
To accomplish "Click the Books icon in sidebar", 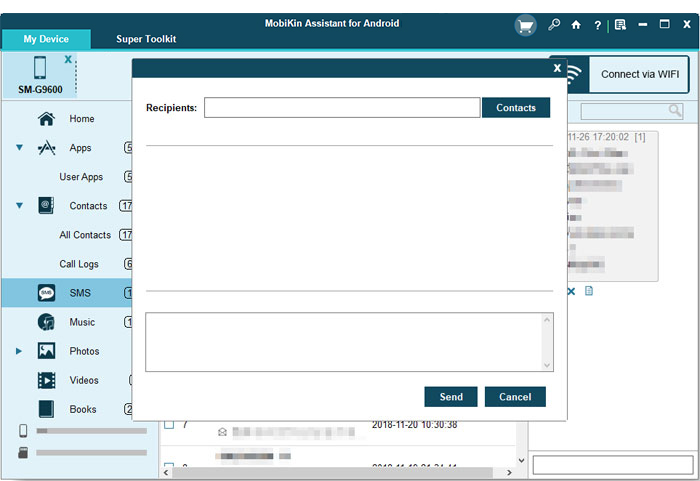I will pyautogui.click(x=46, y=409).
